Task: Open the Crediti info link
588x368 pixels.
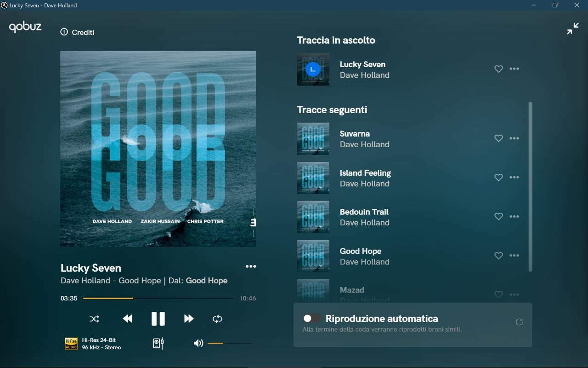Action: [x=77, y=32]
